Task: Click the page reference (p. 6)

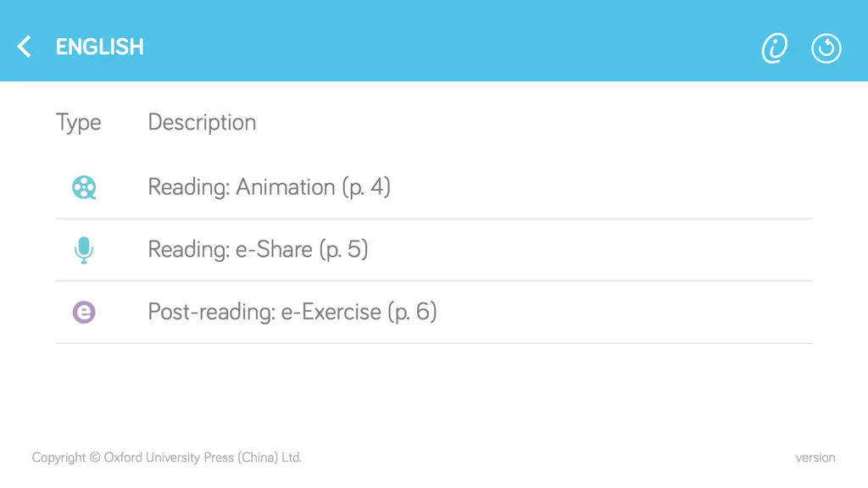Action: (x=413, y=313)
